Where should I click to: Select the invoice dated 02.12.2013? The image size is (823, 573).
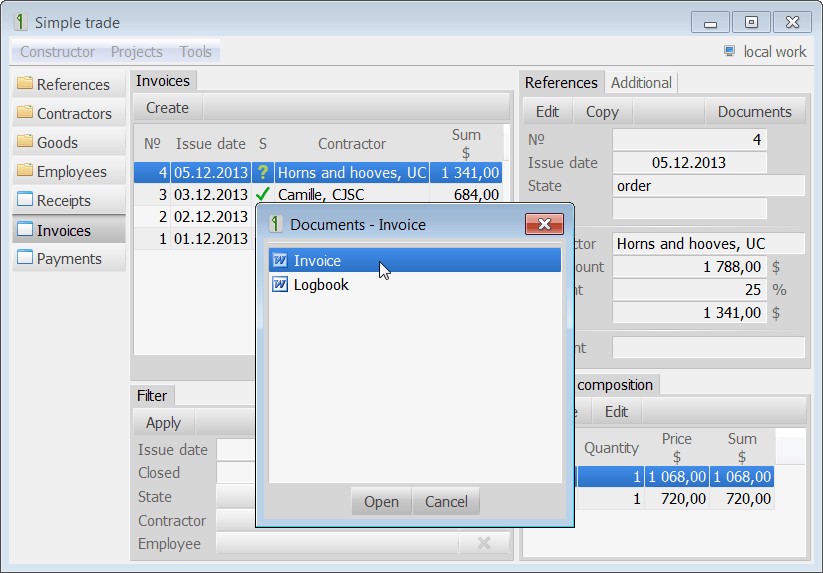pos(194,216)
